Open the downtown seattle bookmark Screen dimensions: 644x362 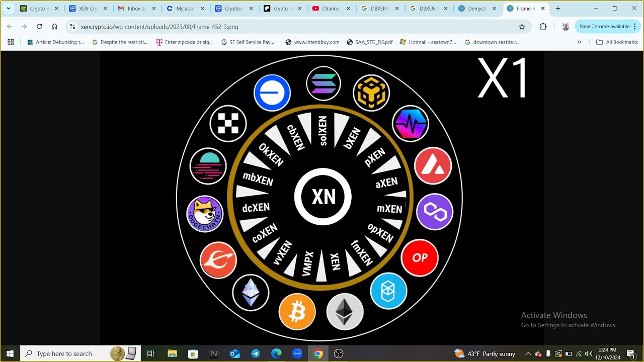(x=492, y=42)
